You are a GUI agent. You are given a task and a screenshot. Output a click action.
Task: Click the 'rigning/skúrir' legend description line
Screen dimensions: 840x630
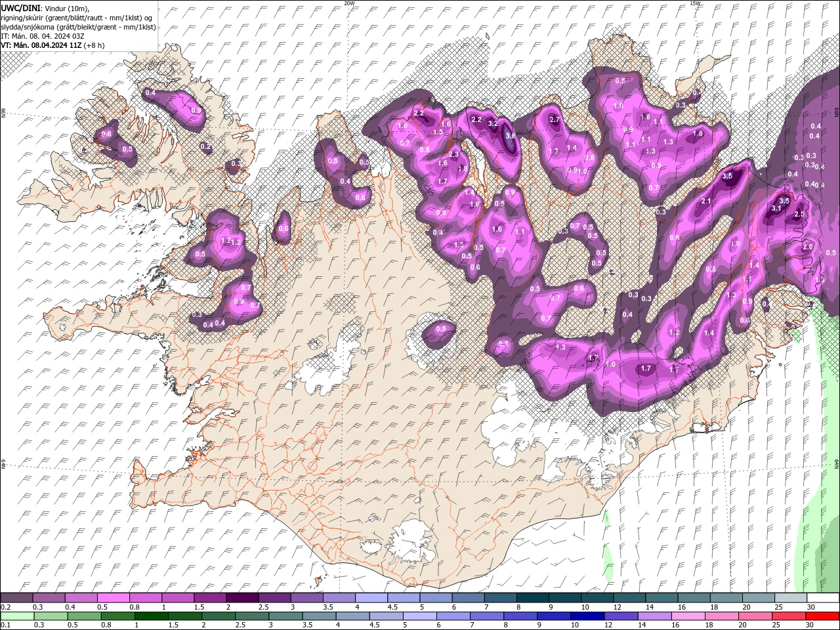(75, 18)
